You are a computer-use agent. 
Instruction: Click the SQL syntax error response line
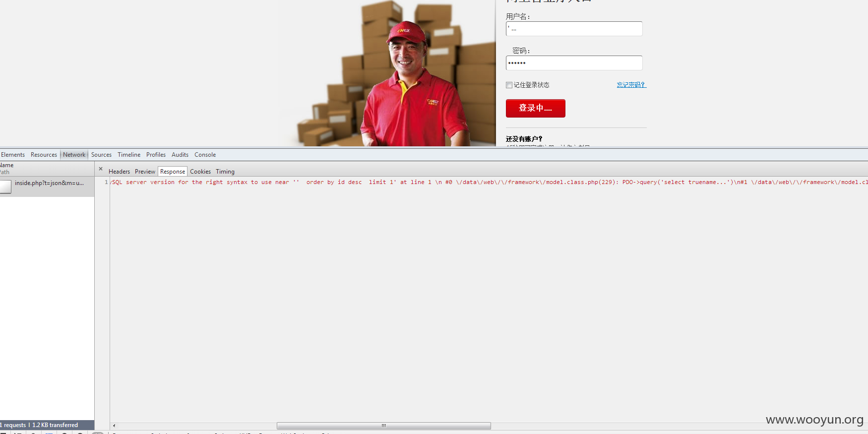coord(489,182)
